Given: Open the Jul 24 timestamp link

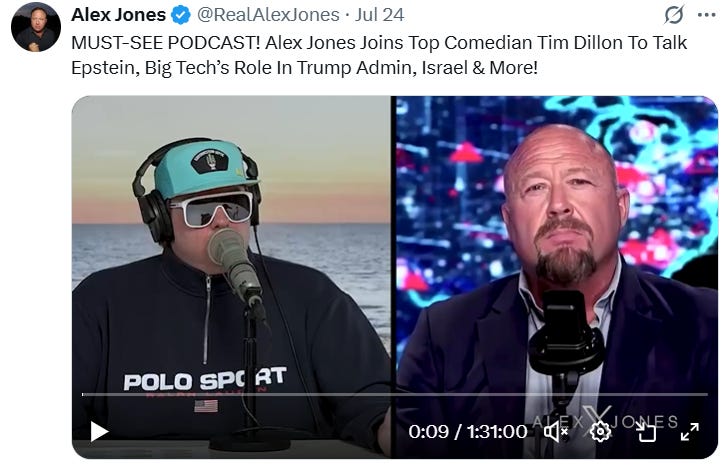Looking at the screenshot, I should click(x=379, y=15).
